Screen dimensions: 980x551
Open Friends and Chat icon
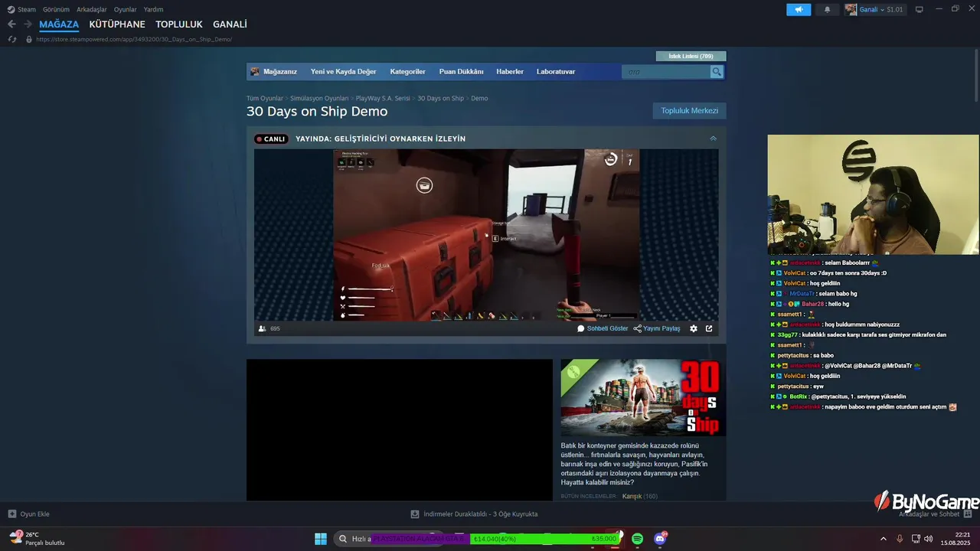tap(968, 514)
